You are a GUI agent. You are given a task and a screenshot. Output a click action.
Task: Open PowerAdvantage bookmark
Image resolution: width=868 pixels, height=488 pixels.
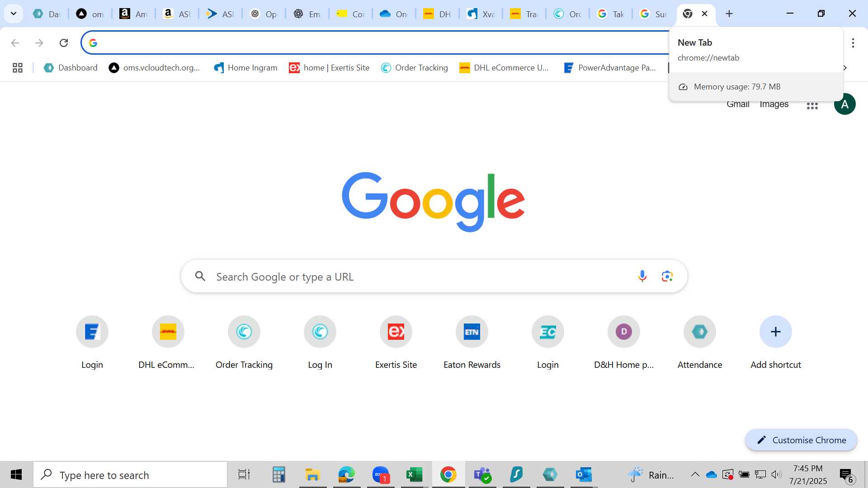610,68
